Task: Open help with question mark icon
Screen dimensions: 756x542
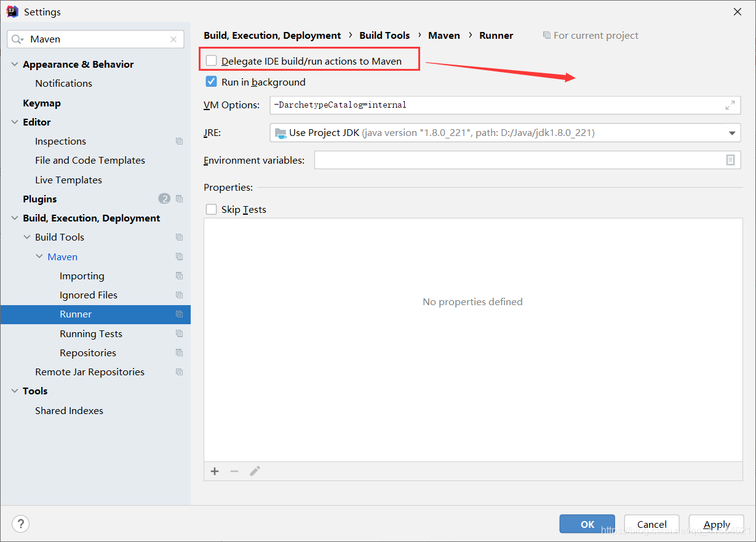Action: coord(21,524)
